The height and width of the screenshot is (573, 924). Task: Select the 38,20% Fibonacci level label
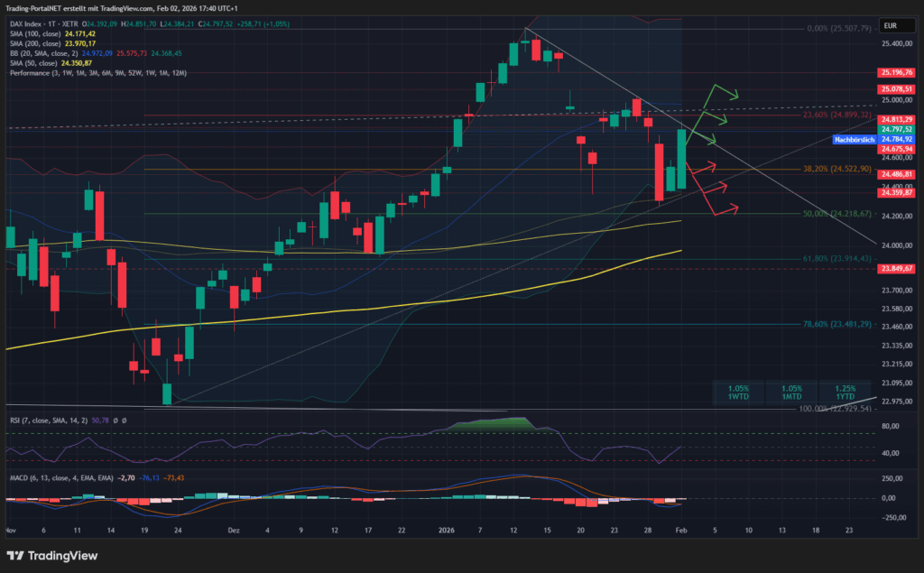click(836, 169)
